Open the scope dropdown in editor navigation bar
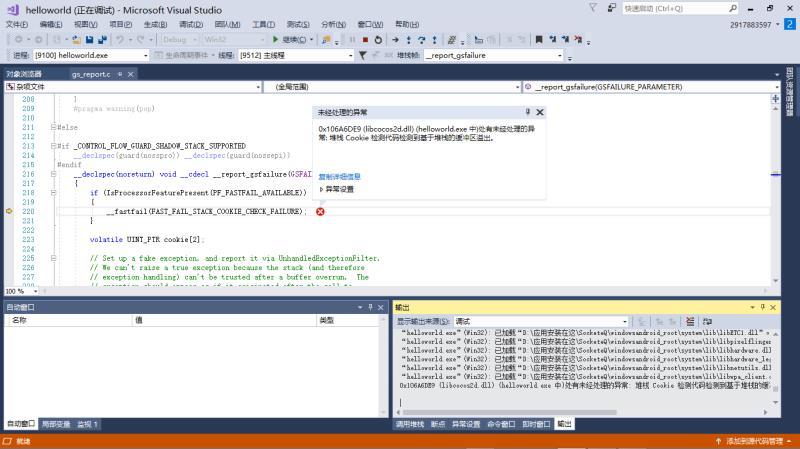The image size is (800, 449). pos(392,87)
